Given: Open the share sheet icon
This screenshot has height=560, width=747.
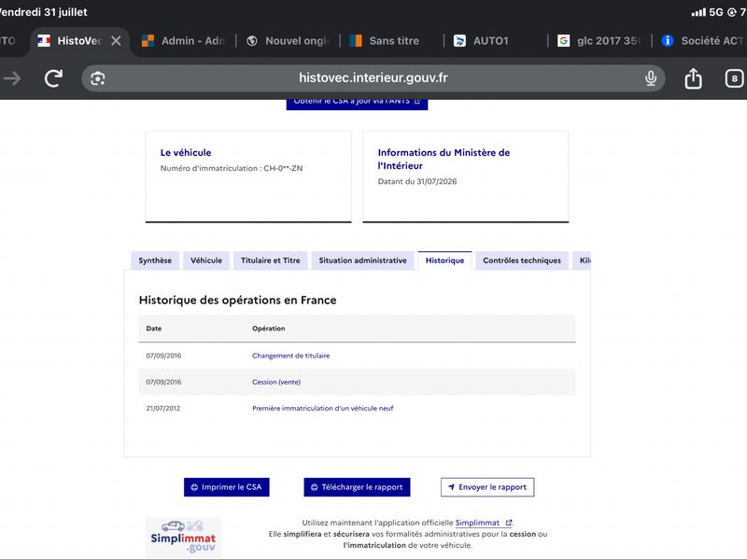Looking at the screenshot, I should point(693,78).
